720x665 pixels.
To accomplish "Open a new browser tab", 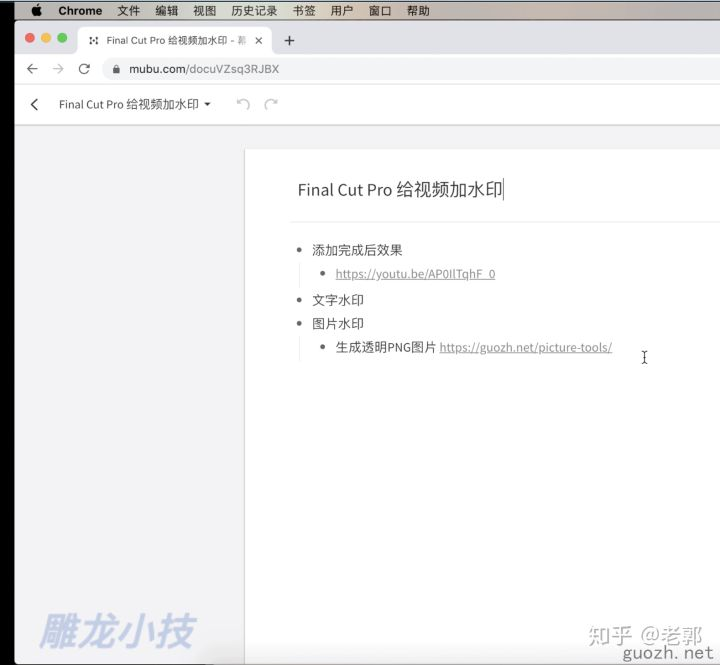I will coord(289,41).
